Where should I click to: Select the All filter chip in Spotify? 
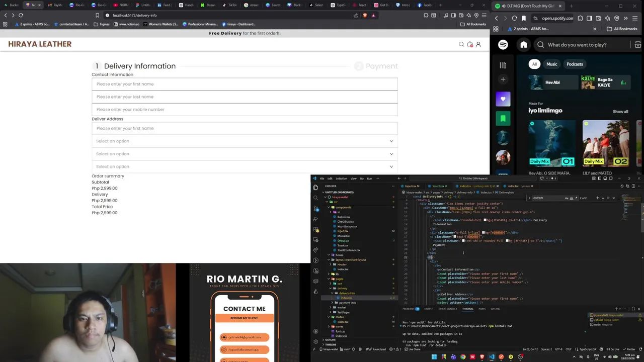coord(534,64)
